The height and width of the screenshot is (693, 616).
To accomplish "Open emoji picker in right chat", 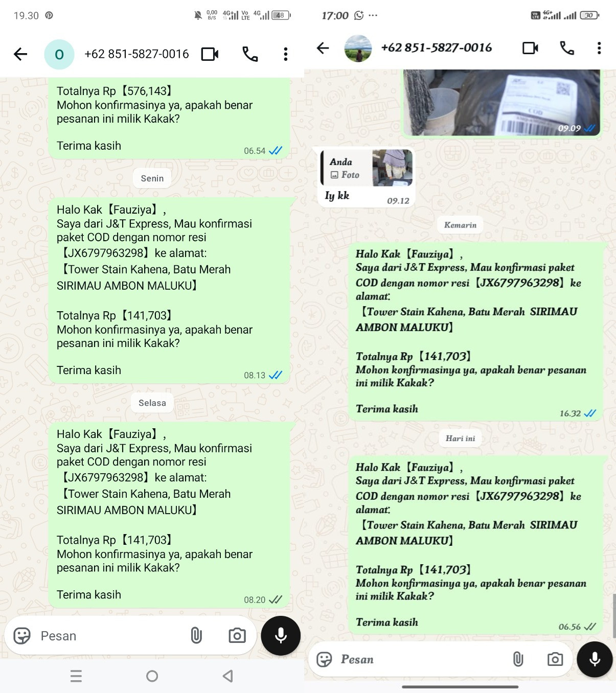I will pyautogui.click(x=324, y=659).
